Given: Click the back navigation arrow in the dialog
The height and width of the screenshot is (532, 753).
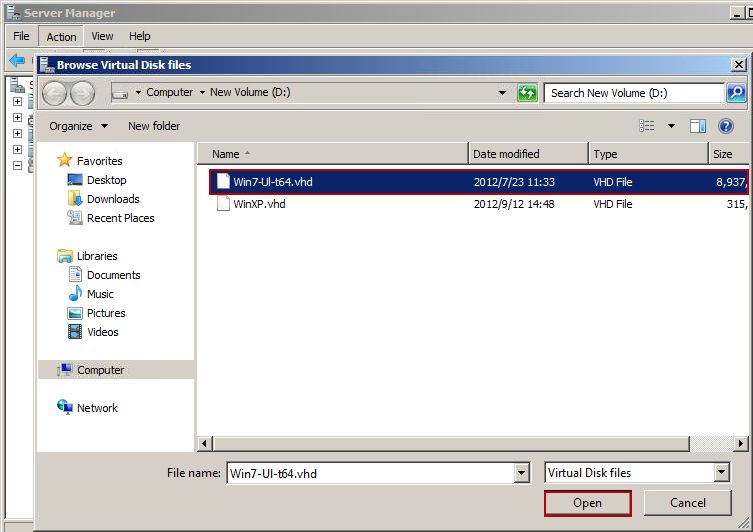Looking at the screenshot, I should tap(54, 93).
